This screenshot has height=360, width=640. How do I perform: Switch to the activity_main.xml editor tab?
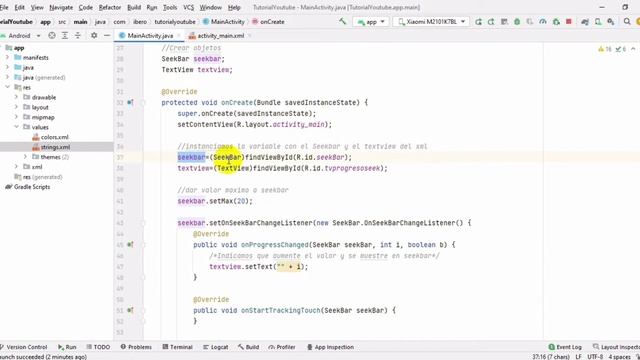click(220, 36)
